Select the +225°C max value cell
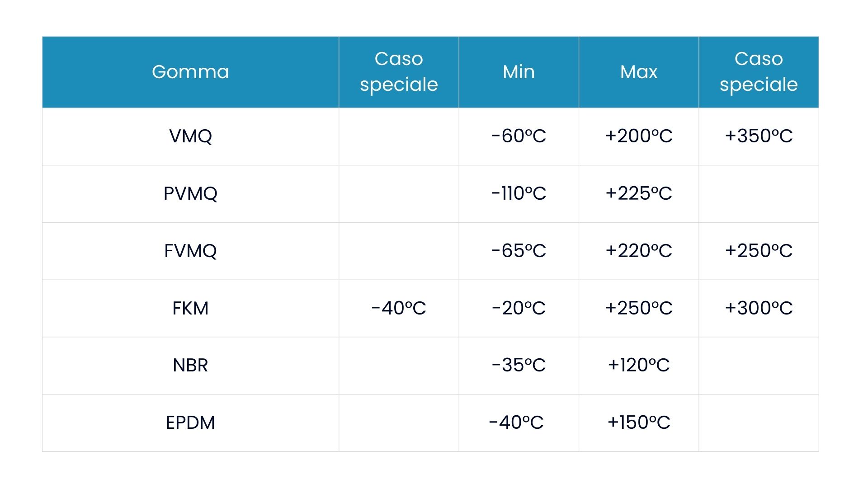 (x=638, y=193)
